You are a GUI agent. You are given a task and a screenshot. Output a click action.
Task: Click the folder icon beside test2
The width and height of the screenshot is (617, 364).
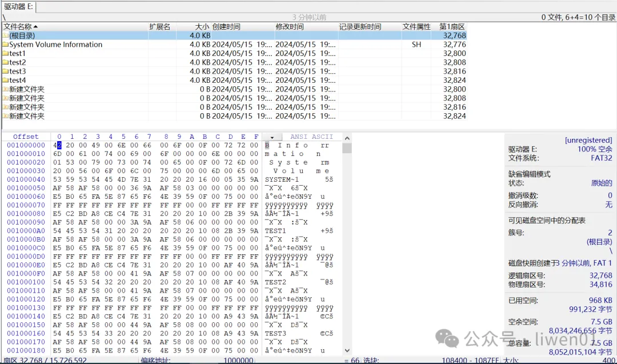(x=6, y=62)
